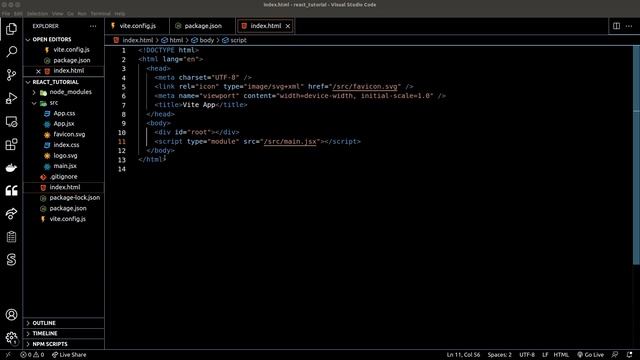Open App.jsx in the file tree
Image resolution: width=640 pixels, height=360 pixels.
tap(64, 124)
